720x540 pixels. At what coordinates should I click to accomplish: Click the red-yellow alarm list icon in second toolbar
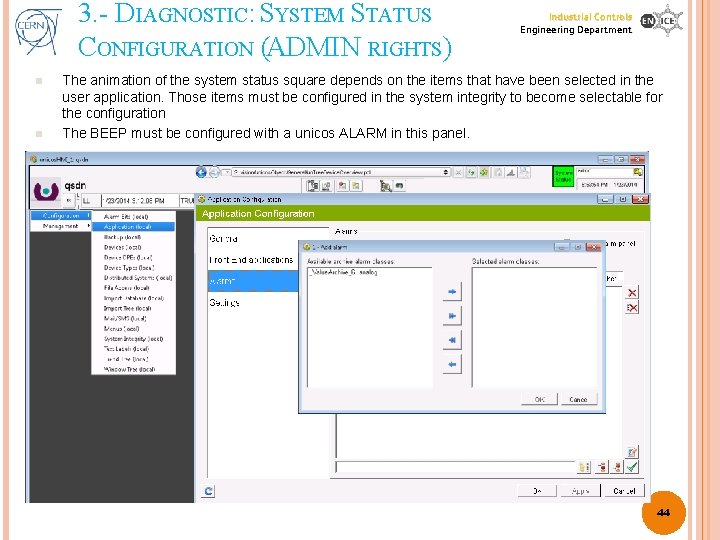click(x=343, y=186)
